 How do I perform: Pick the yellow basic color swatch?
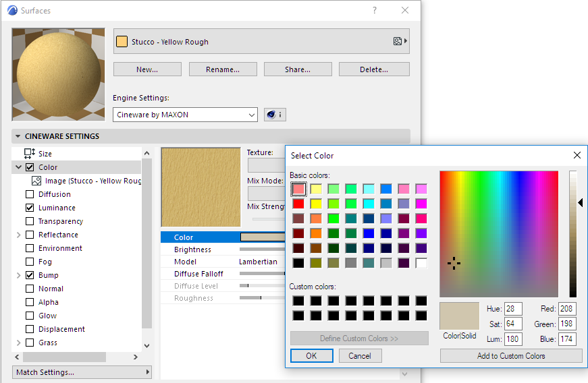click(x=316, y=203)
